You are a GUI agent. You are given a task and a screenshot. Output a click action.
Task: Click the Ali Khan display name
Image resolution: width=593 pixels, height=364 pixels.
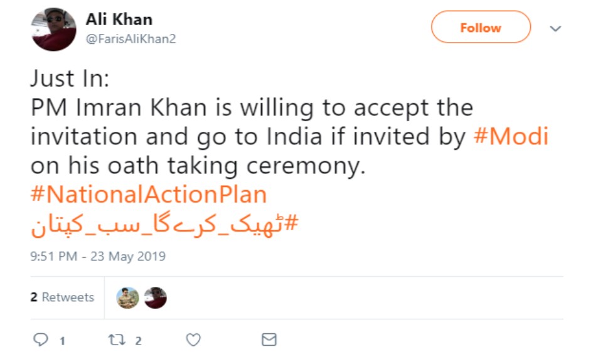coord(119,19)
